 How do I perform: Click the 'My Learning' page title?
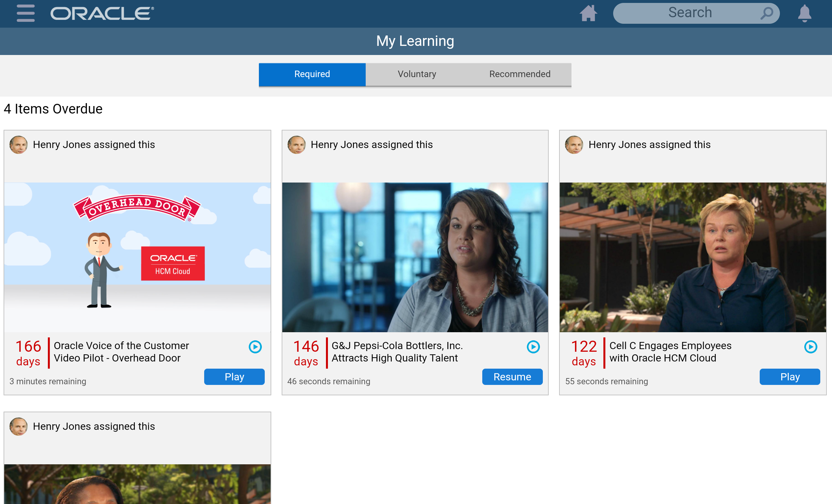tap(415, 41)
